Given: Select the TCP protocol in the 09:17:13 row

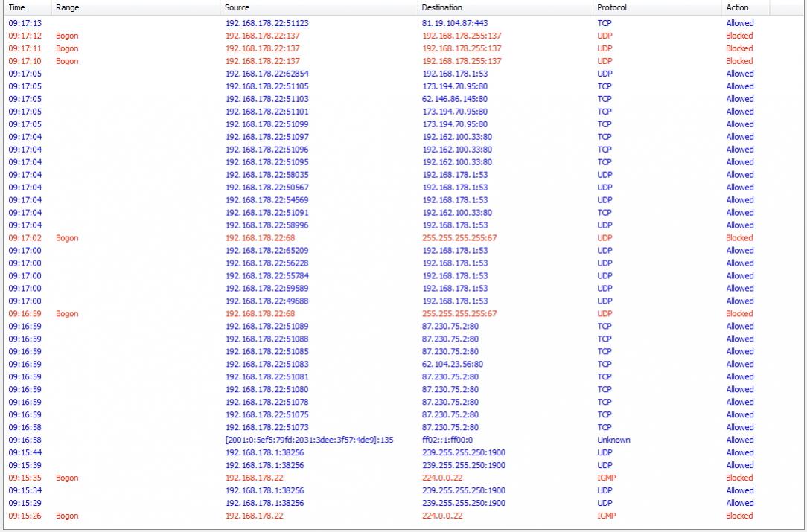Looking at the screenshot, I should click(605, 23).
